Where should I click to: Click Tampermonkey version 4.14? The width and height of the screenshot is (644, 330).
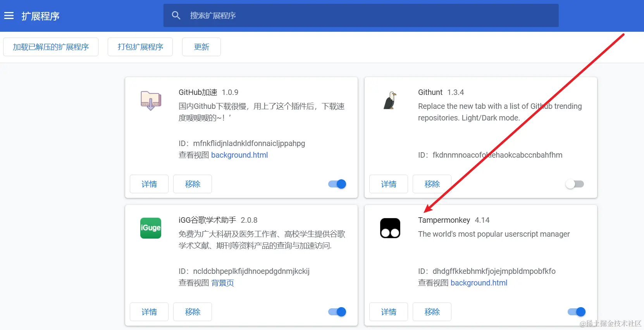coord(482,220)
